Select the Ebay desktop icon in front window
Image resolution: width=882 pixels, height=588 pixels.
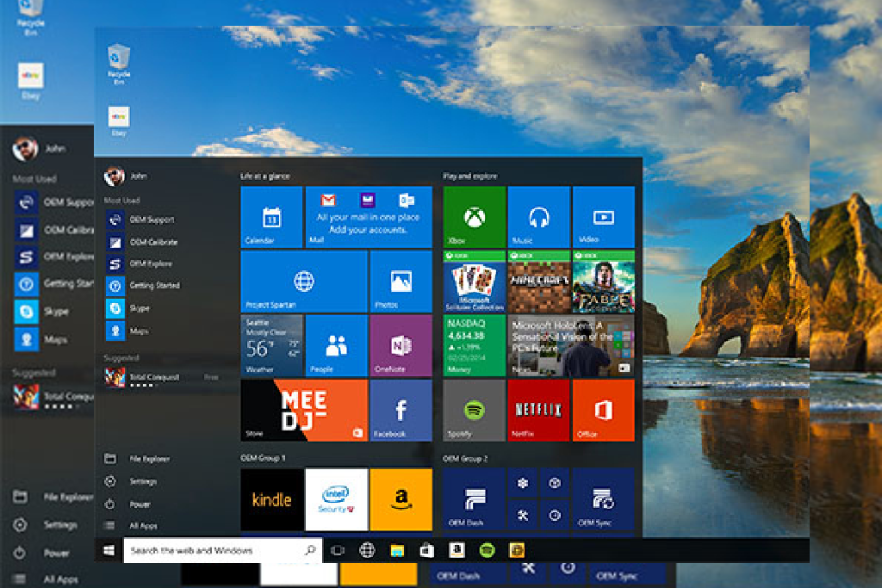coord(119,121)
